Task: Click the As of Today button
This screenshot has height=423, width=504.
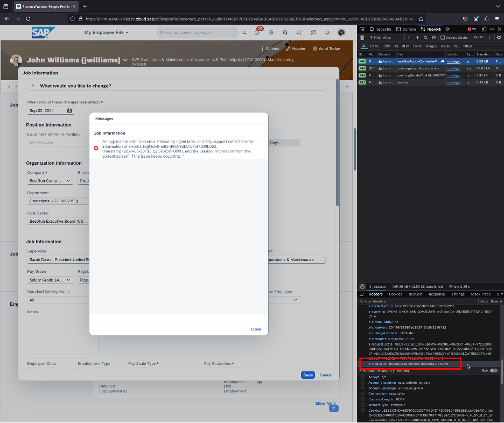Action: tap(326, 49)
